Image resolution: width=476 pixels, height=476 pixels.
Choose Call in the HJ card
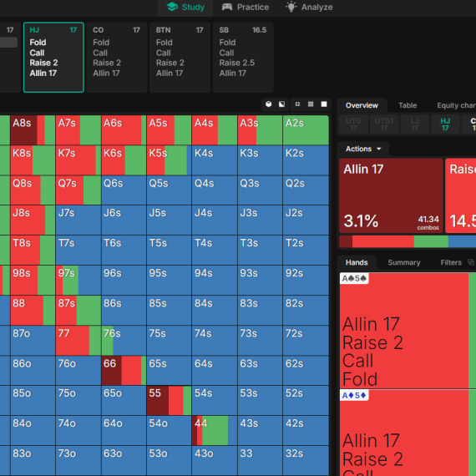point(37,53)
